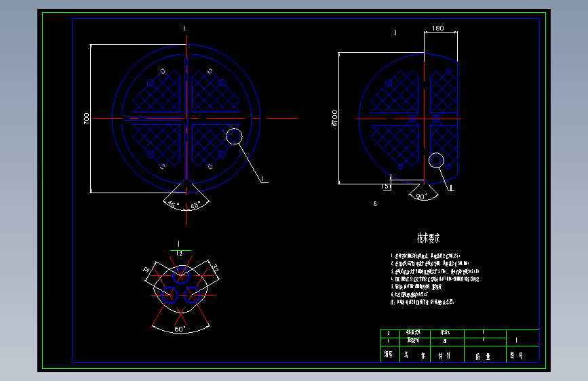The image size is (588, 381).
Task: Click the 编号 header cell in title block
Action: [389, 354]
